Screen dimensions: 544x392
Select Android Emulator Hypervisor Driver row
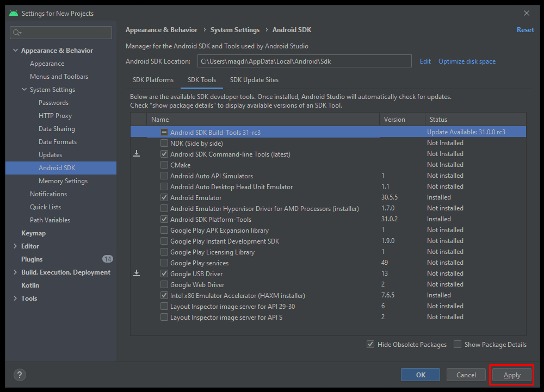click(x=328, y=208)
